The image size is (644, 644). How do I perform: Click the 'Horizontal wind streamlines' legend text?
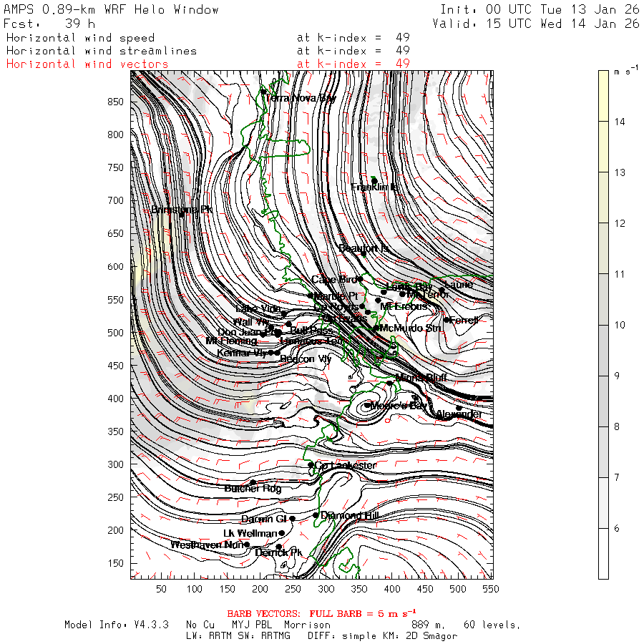tap(102, 51)
